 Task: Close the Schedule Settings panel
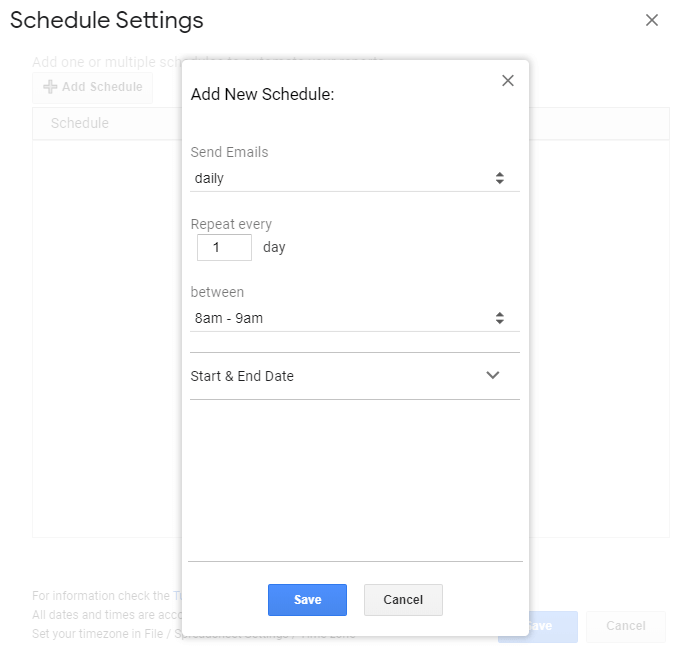coord(652,20)
